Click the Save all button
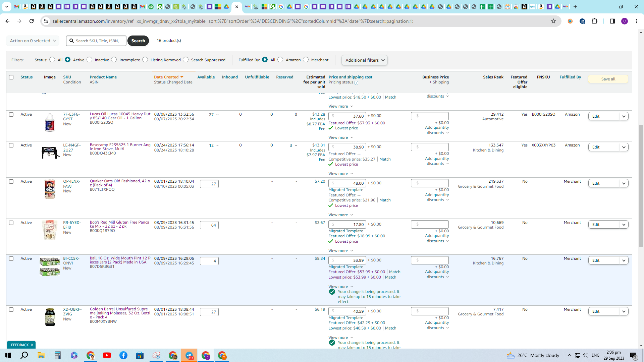This screenshot has height=362, width=644. click(x=608, y=79)
